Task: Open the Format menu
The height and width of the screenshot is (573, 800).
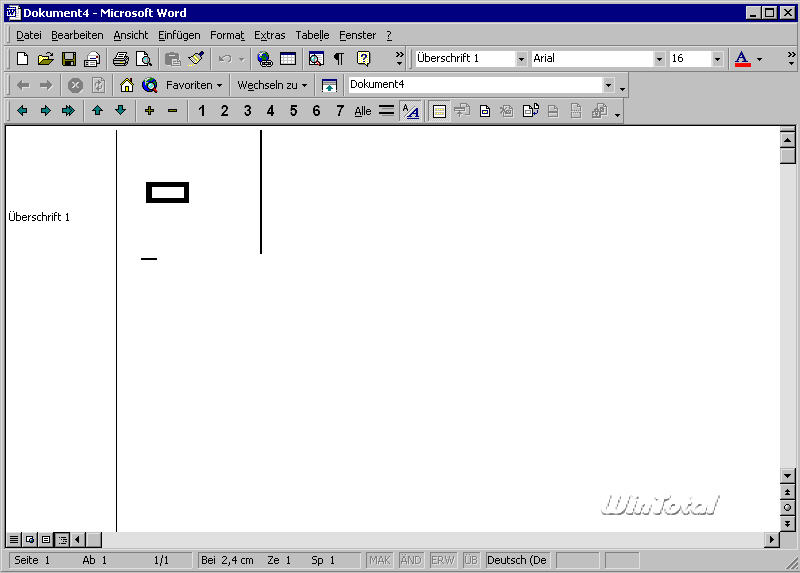Action: pos(227,35)
